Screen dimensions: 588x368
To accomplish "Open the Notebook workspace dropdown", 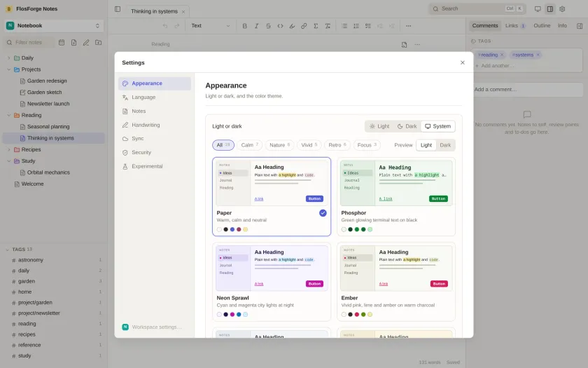I will click(x=55, y=25).
